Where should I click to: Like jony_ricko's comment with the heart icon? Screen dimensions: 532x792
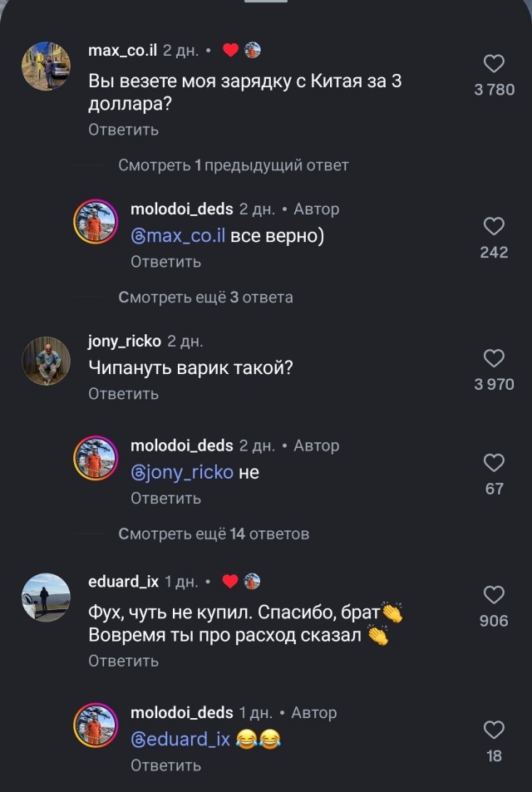point(496,357)
